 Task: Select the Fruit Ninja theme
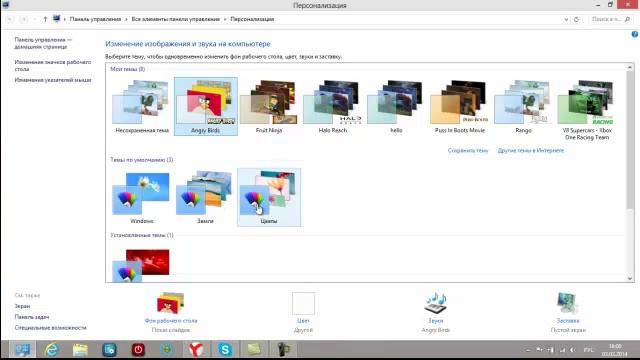(x=269, y=106)
